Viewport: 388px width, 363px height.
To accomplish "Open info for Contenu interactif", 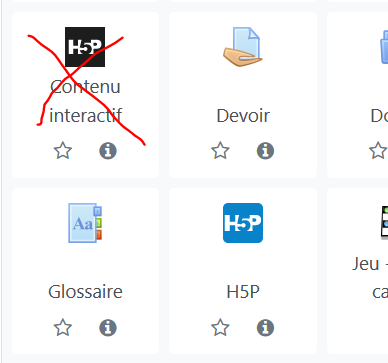I will pos(108,151).
